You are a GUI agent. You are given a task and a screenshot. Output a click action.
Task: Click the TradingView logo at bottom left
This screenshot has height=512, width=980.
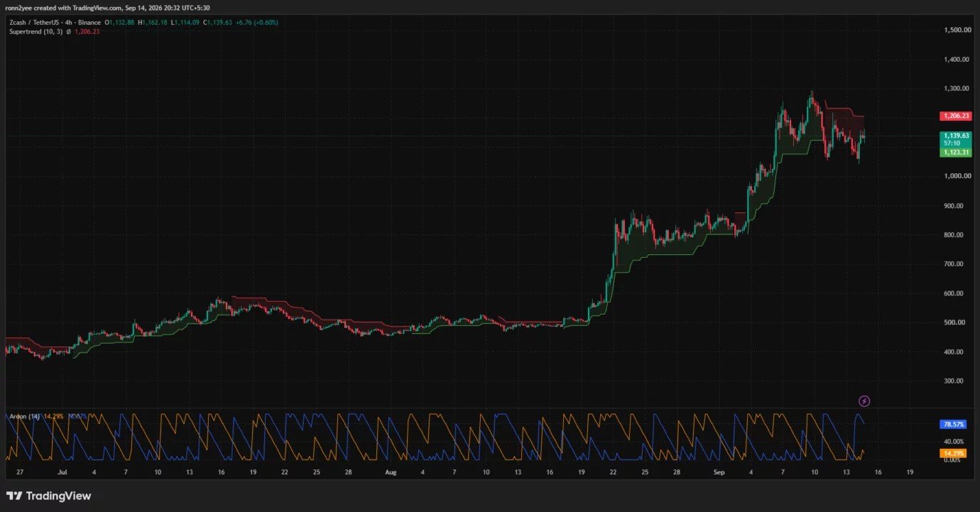[x=49, y=496]
